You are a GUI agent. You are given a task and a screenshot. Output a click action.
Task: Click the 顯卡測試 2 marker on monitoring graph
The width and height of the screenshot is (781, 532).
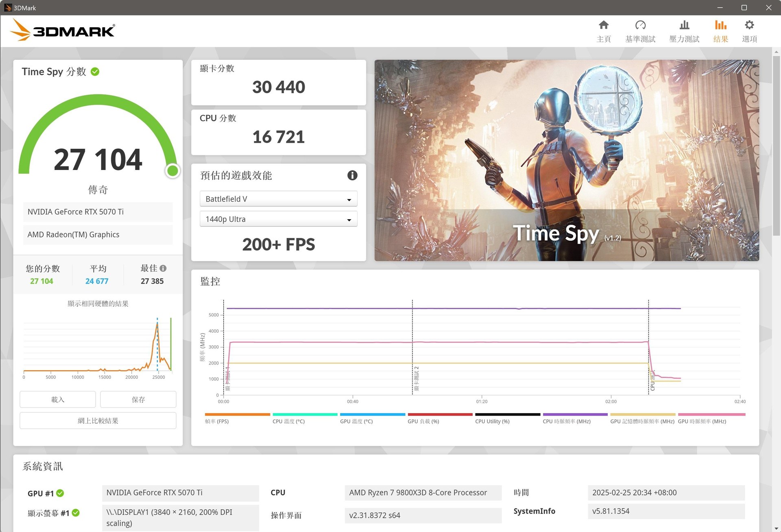416,378
